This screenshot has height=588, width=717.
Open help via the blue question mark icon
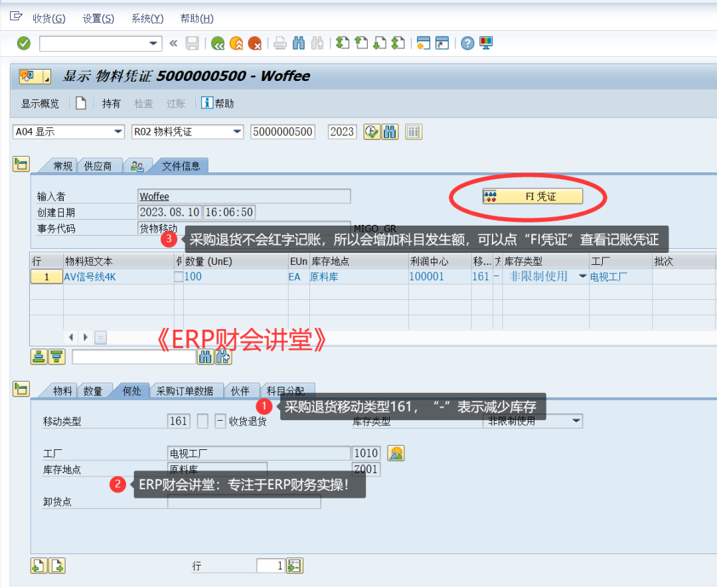click(x=467, y=44)
